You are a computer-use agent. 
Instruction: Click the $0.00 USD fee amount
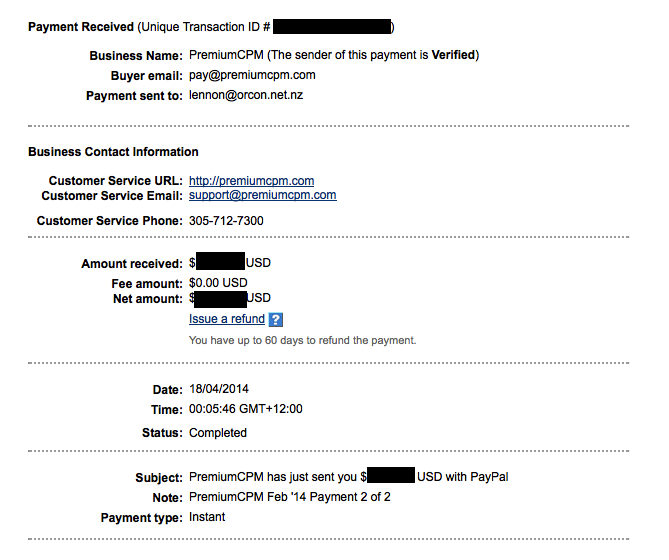pos(218,283)
